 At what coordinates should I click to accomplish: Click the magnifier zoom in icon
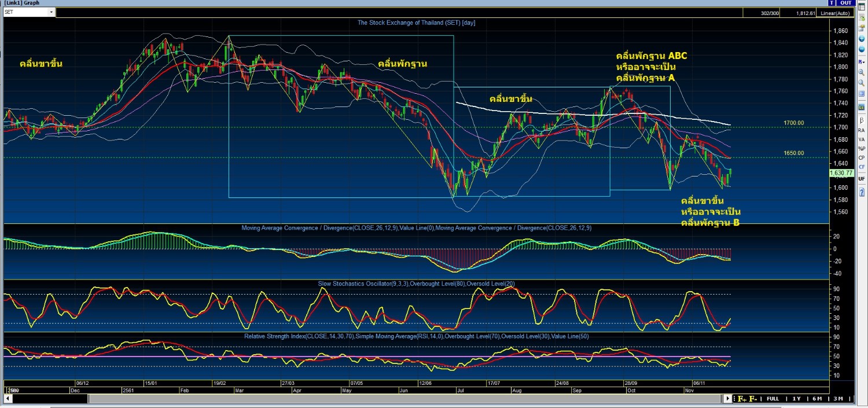click(x=861, y=72)
